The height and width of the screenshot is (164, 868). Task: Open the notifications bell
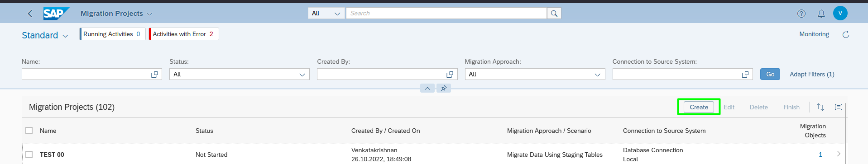coord(821,14)
